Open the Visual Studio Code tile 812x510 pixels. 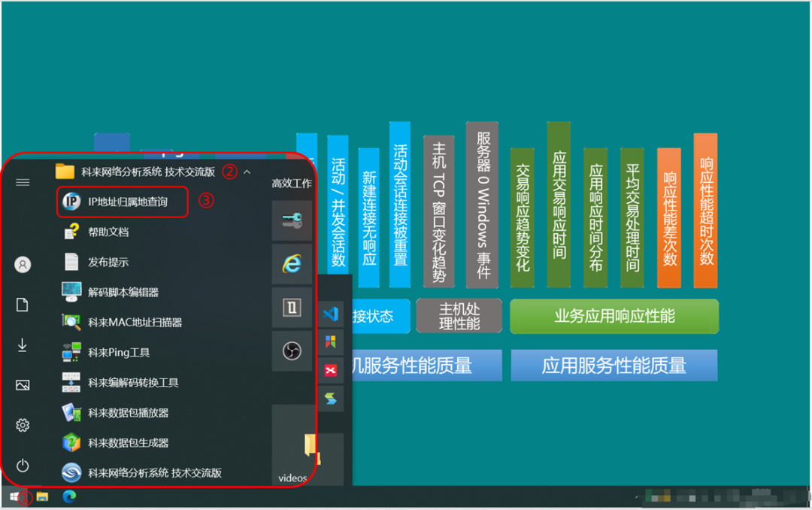click(x=330, y=314)
